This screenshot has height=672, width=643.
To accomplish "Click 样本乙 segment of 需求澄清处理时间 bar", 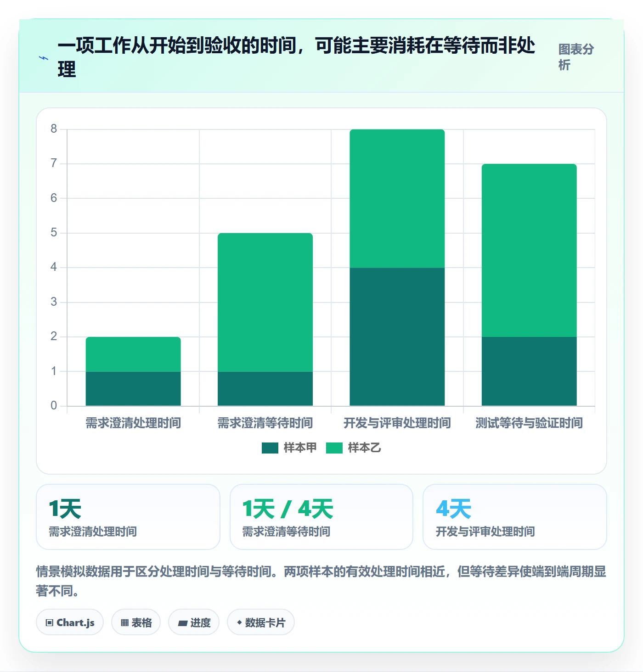I will 133,354.
